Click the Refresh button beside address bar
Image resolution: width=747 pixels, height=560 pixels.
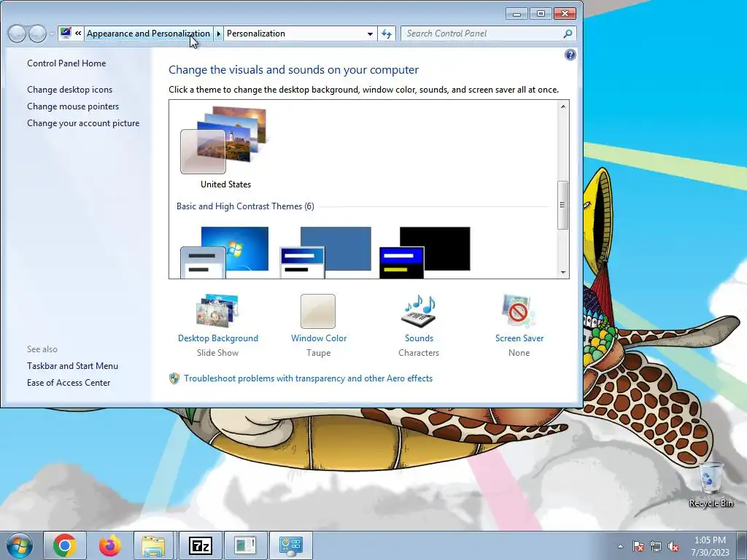387,34
